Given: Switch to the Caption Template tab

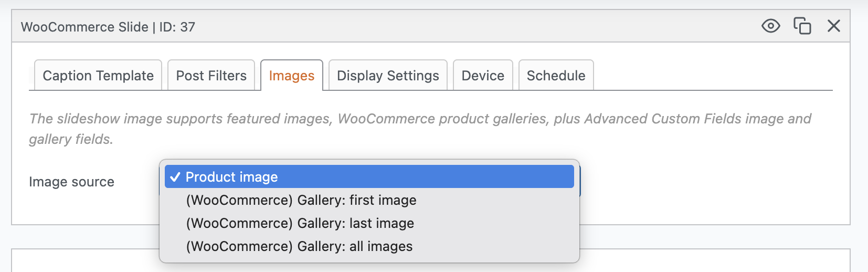Looking at the screenshot, I should [98, 76].
